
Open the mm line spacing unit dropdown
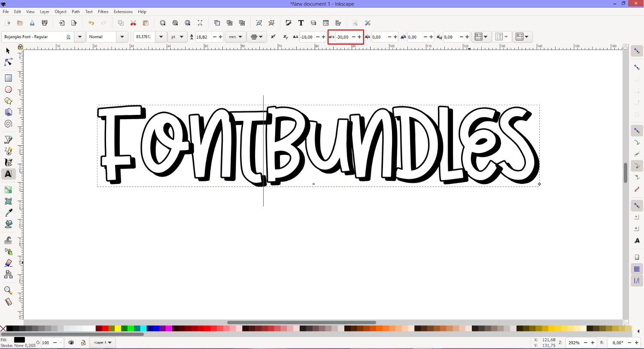click(236, 37)
